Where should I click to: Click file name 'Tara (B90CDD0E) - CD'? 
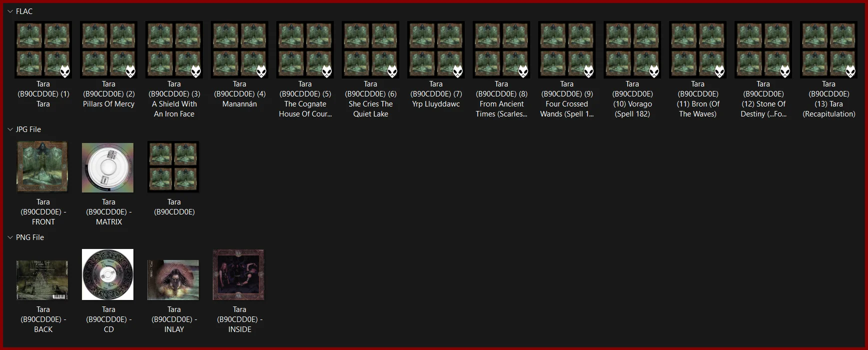pyautogui.click(x=109, y=319)
